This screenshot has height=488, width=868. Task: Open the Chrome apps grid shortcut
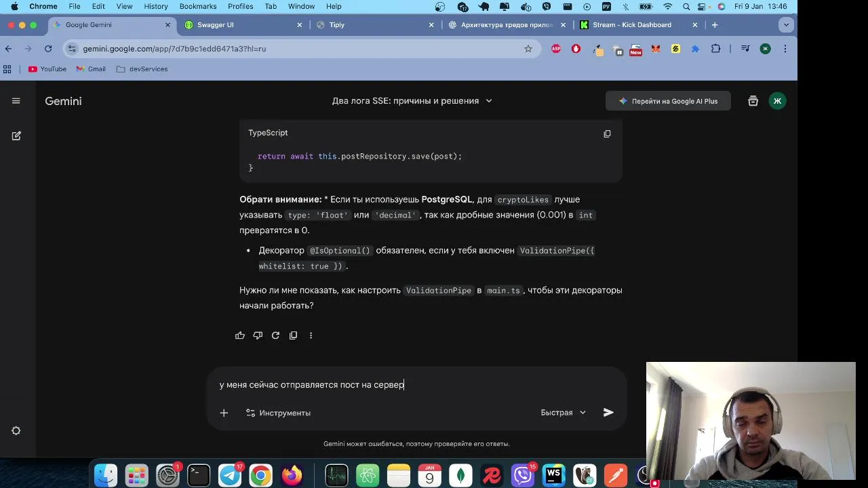point(7,69)
